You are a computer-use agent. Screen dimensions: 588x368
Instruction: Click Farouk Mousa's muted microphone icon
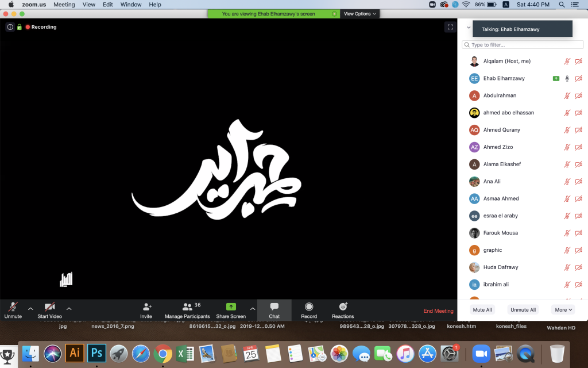click(567, 233)
